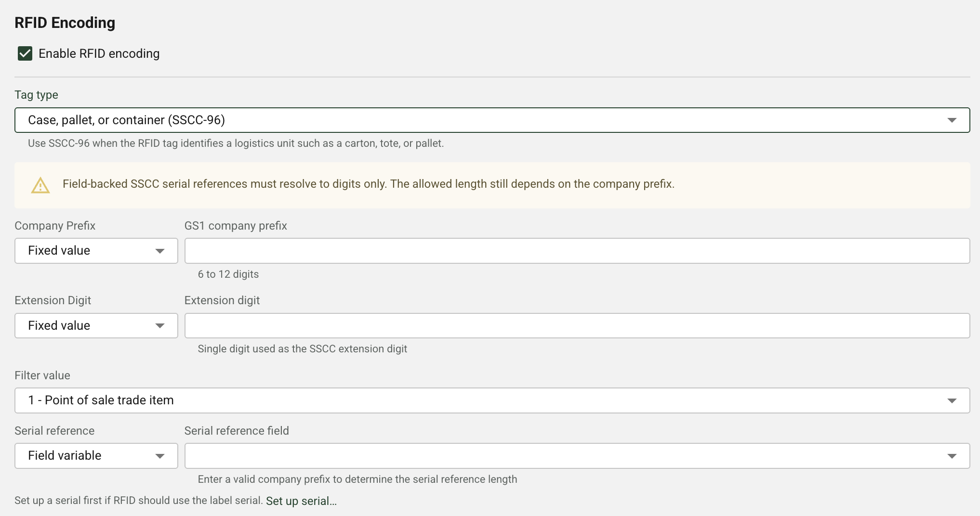Focus the GS1 company prefix input
Screen dimensions: 980x516
tap(577, 251)
